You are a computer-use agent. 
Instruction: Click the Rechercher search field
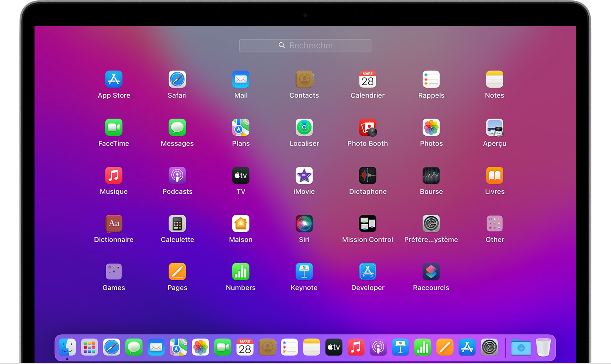305,45
